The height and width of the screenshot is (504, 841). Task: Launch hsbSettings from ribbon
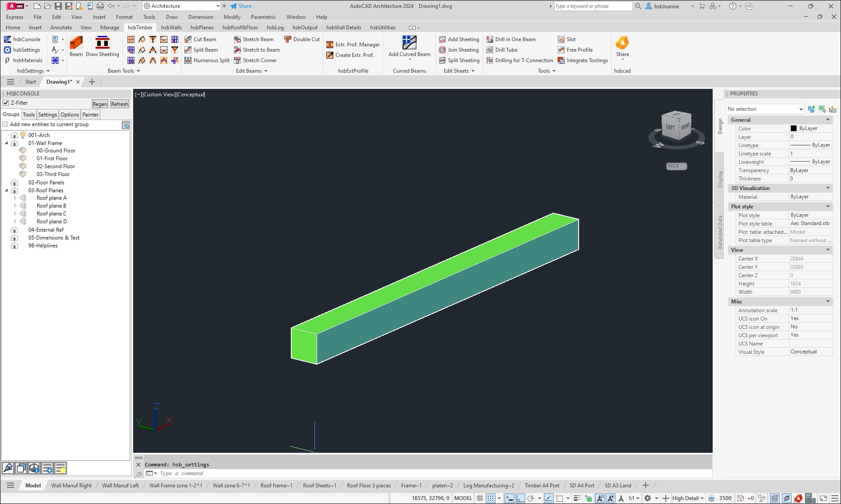click(x=22, y=50)
